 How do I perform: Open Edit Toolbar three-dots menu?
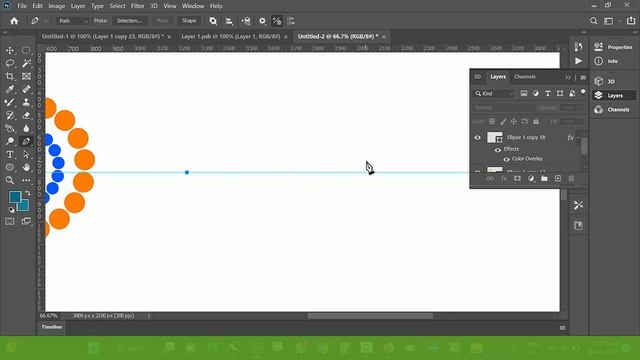coord(26,180)
